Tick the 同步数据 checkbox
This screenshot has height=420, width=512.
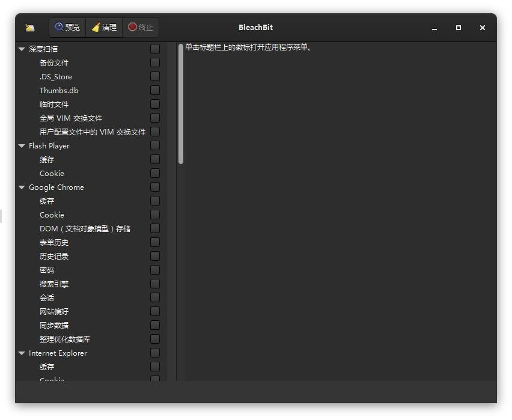click(155, 325)
